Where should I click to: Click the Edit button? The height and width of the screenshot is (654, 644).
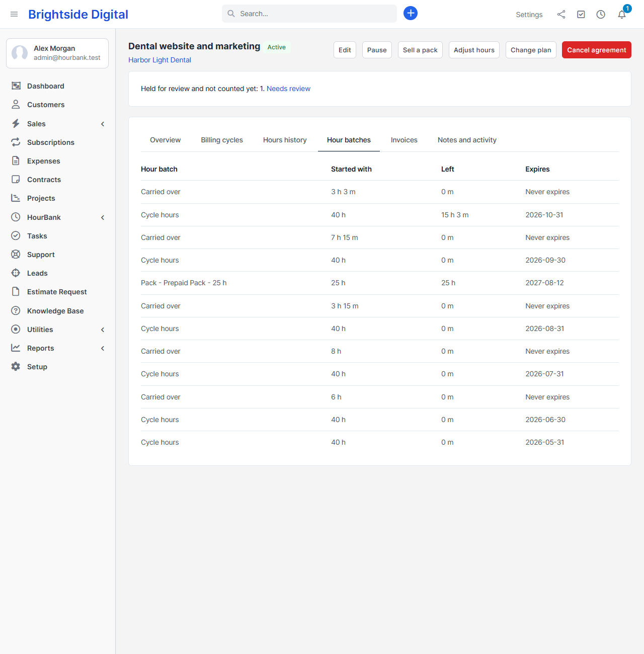coord(345,50)
